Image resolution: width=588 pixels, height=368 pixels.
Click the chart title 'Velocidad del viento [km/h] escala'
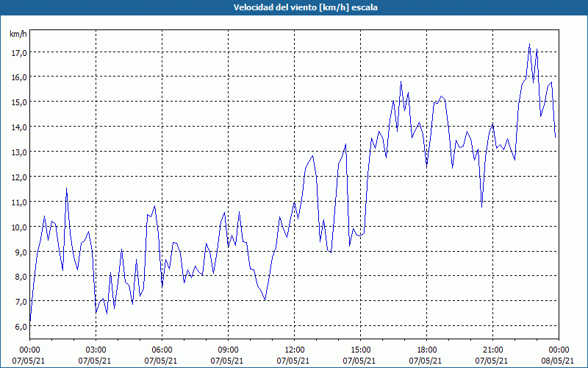pyautogui.click(x=305, y=7)
